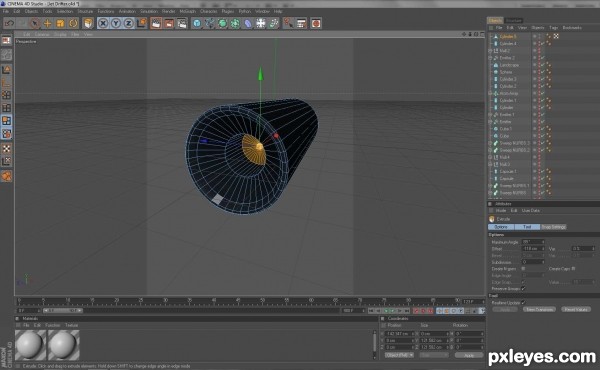Open the Array modeling objects icon
Image resolution: width=600 pixels, height=370 pixels.
click(x=235, y=23)
